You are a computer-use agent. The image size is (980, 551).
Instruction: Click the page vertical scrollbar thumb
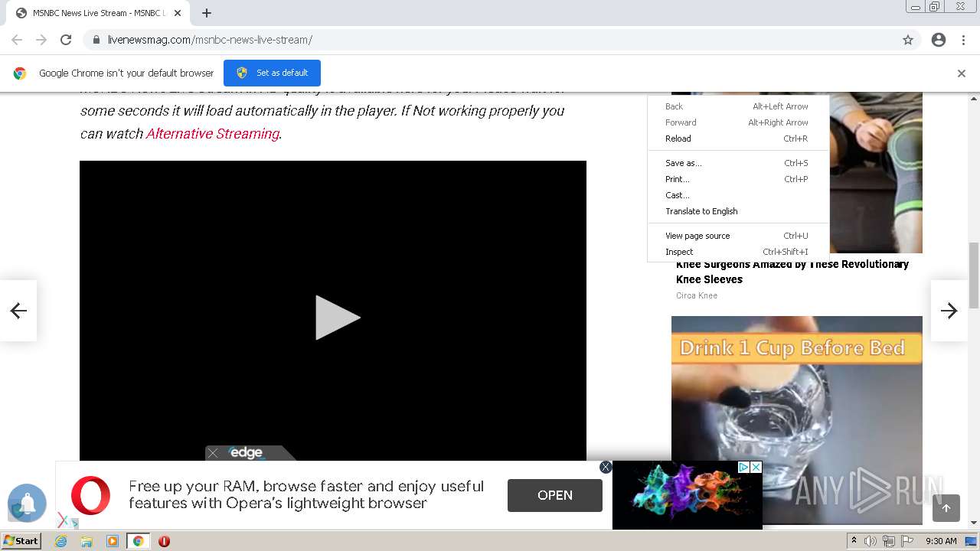tap(974, 275)
